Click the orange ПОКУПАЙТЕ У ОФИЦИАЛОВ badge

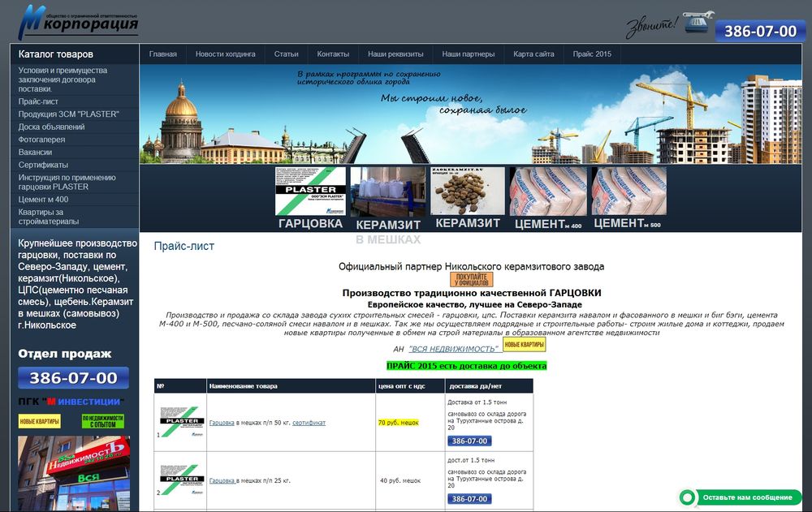(x=471, y=280)
